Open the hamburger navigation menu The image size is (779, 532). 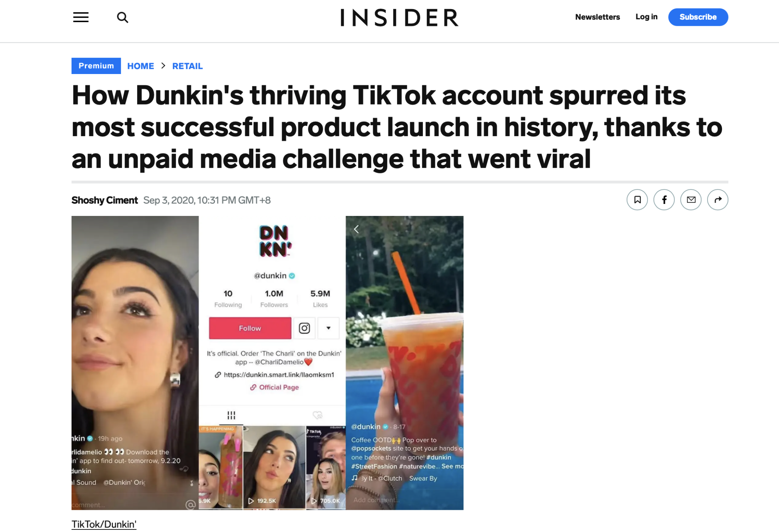[x=81, y=17]
